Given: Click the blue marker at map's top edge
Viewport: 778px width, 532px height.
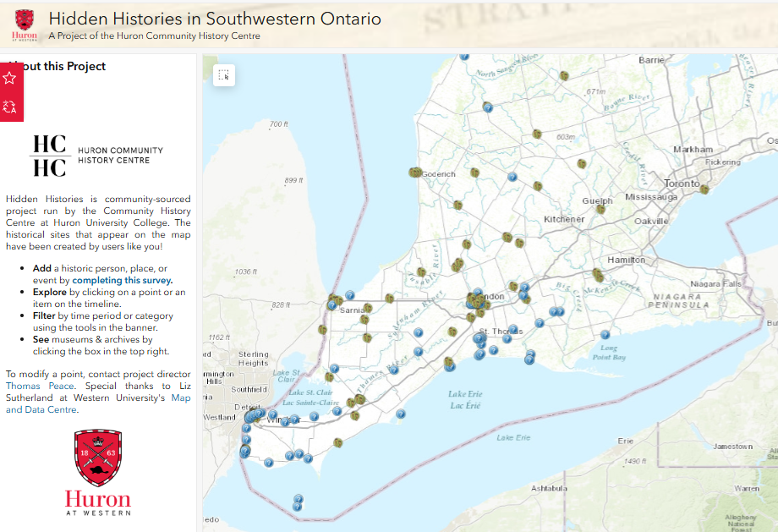Looking at the screenshot, I should (463, 56).
